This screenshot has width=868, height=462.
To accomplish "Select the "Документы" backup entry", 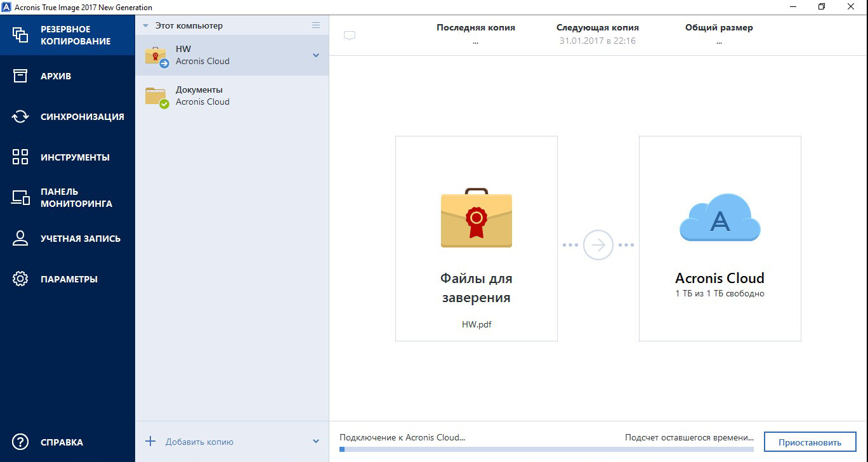I will (x=232, y=96).
